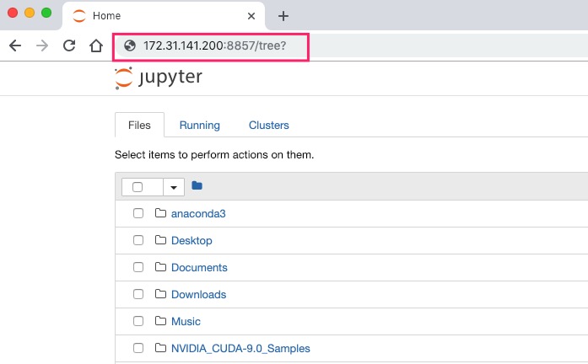
Task: Switch to the Running tab
Action: click(x=199, y=125)
